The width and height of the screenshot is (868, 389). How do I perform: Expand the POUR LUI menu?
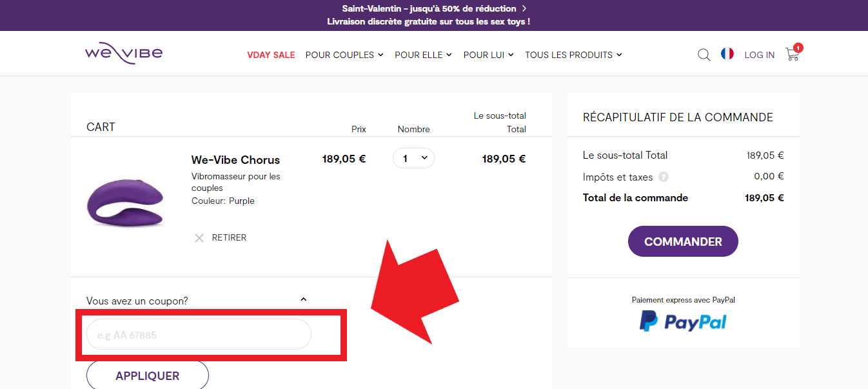tap(488, 55)
